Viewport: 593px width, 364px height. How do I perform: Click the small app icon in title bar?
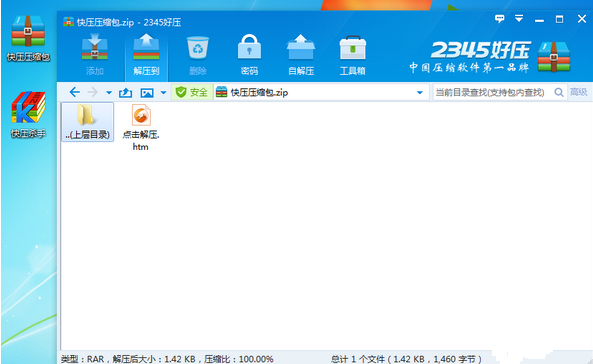[x=68, y=22]
